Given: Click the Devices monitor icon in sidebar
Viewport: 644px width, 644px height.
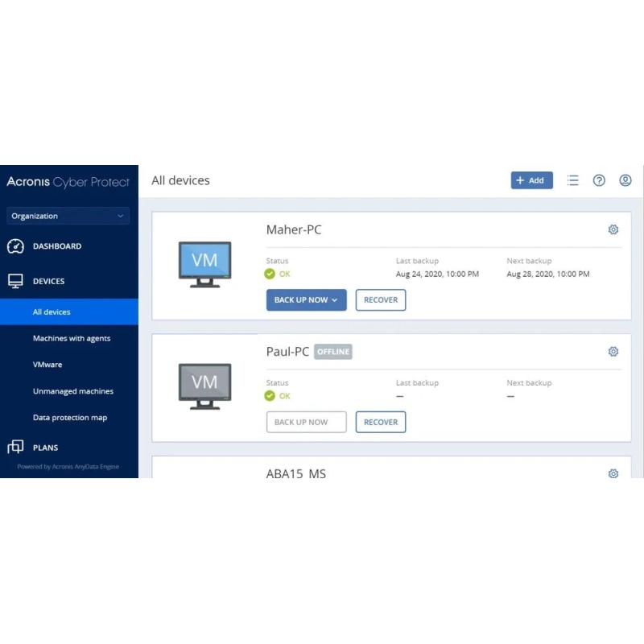Looking at the screenshot, I should coord(15,281).
